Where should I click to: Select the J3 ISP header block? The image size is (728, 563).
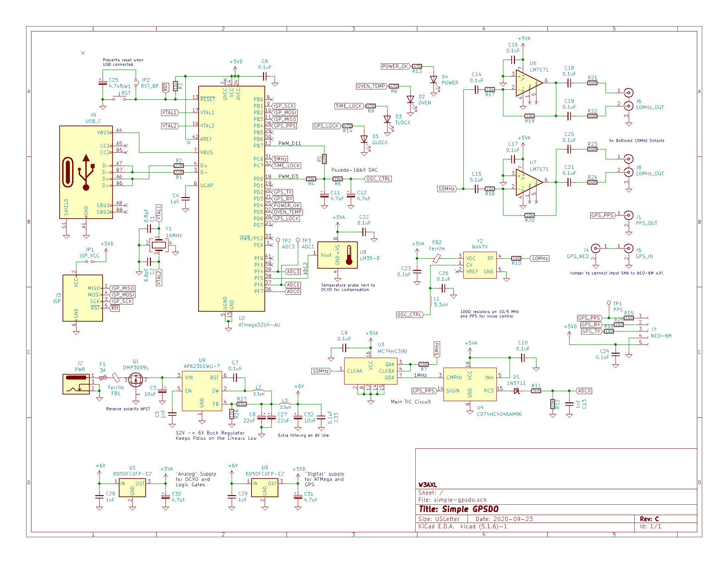(x=83, y=298)
